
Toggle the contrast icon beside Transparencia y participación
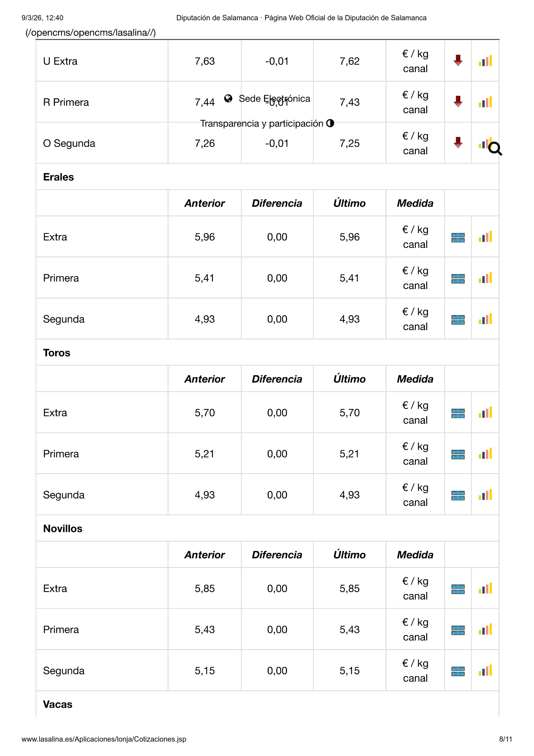click(x=330, y=123)
